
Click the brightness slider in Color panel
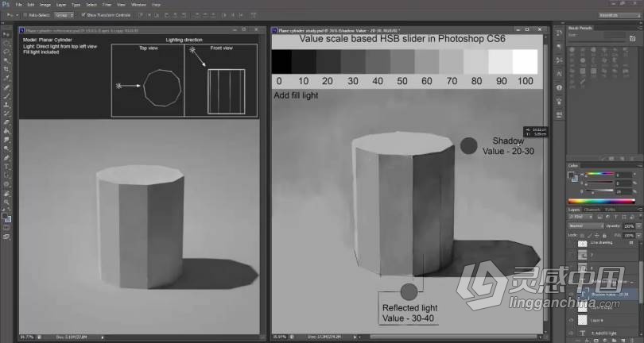(599, 191)
